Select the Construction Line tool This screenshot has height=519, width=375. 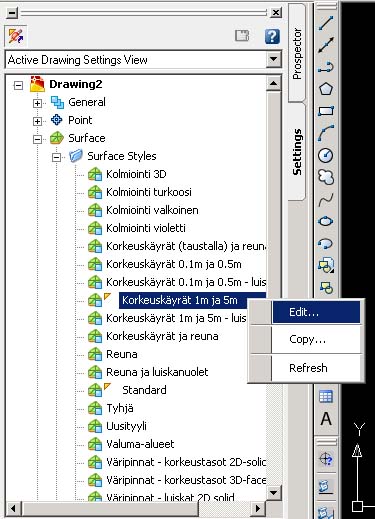tap(326, 45)
